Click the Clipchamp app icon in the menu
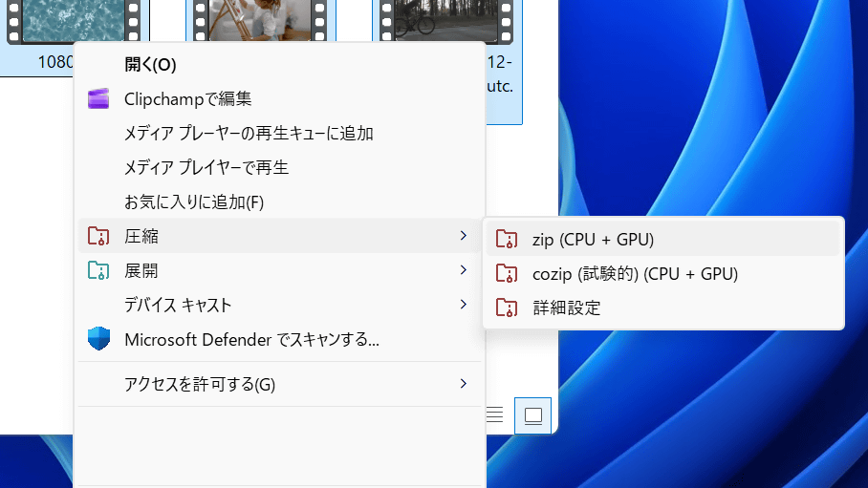This screenshot has width=868, height=488. coord(98,98)
